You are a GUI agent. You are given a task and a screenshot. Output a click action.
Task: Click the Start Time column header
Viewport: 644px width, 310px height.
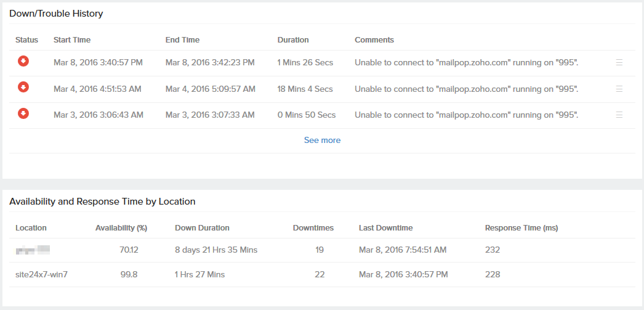point(72,40)
